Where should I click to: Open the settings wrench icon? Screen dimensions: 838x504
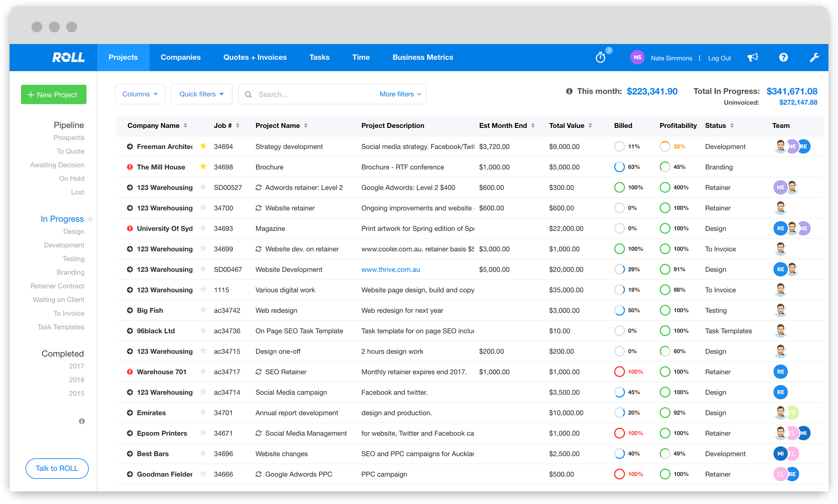point(814,57)
